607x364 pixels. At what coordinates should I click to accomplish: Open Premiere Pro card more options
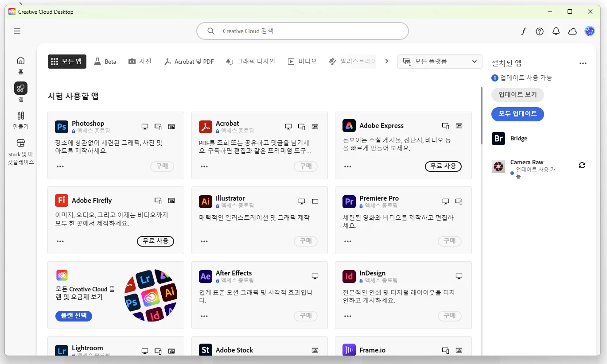point(348,241)
